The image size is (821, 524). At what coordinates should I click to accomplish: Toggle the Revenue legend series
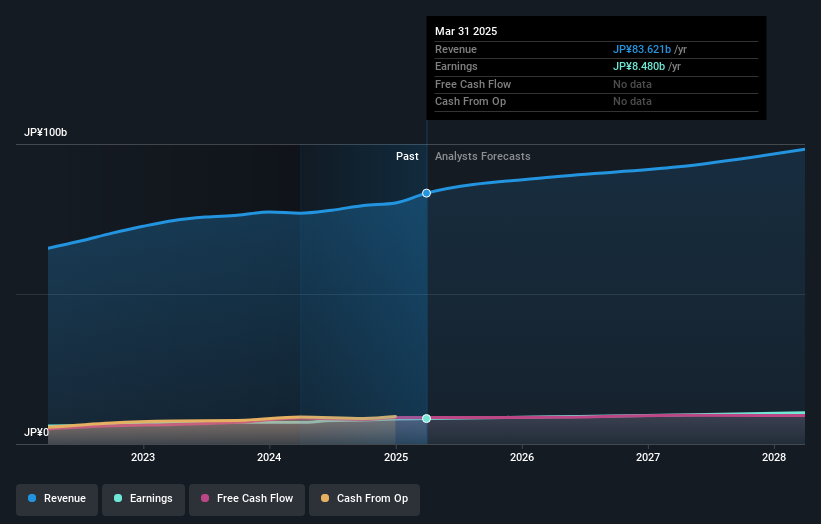[x=57, y=499]
